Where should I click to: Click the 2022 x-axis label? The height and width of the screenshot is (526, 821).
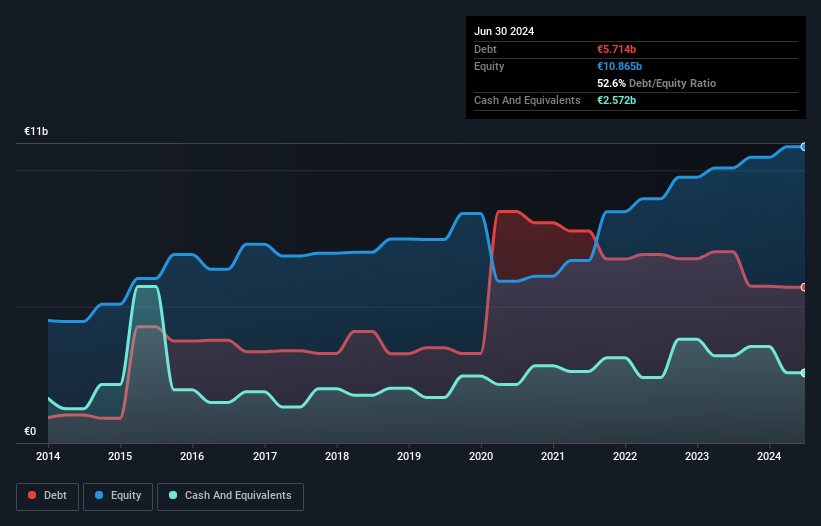point(625,456)
